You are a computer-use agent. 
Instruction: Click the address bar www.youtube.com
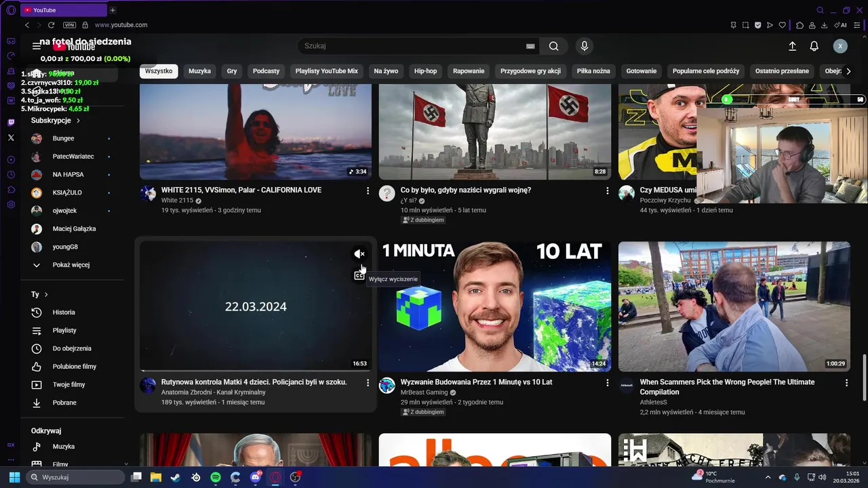(121, 25)
